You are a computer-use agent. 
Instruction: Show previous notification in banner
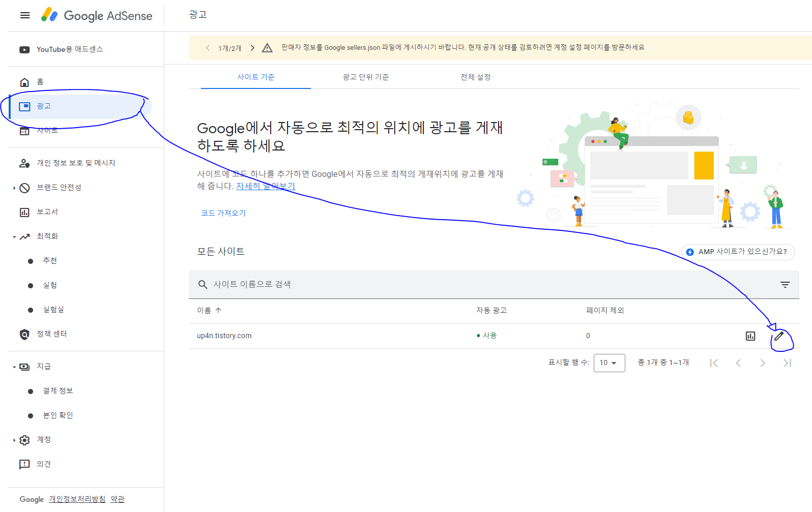click(x=208, y=48)
